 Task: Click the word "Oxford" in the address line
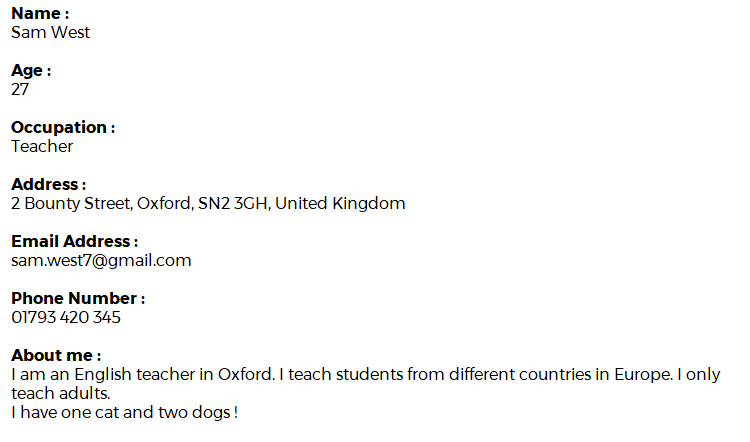[x=163, y=204]
